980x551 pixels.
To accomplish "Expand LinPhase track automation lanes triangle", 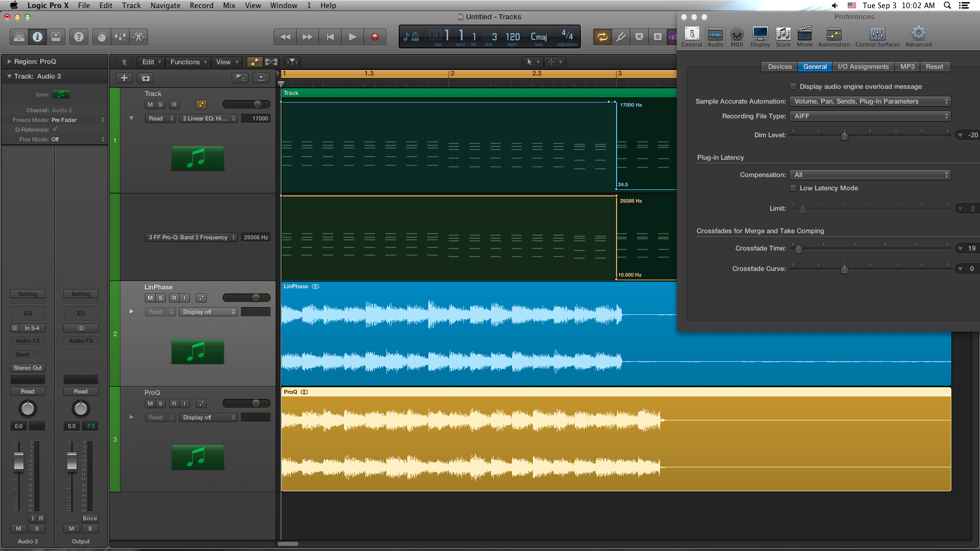I will [x=131, y=311].
